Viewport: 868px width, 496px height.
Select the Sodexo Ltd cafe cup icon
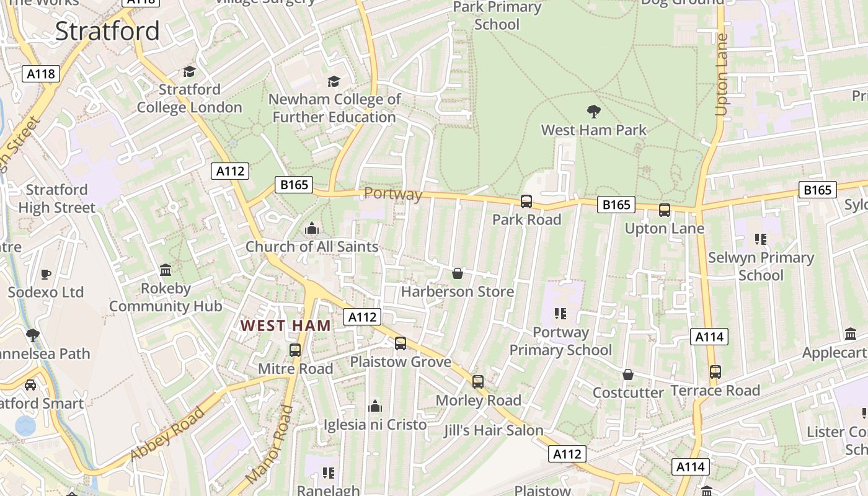click(x=45, y=274)
